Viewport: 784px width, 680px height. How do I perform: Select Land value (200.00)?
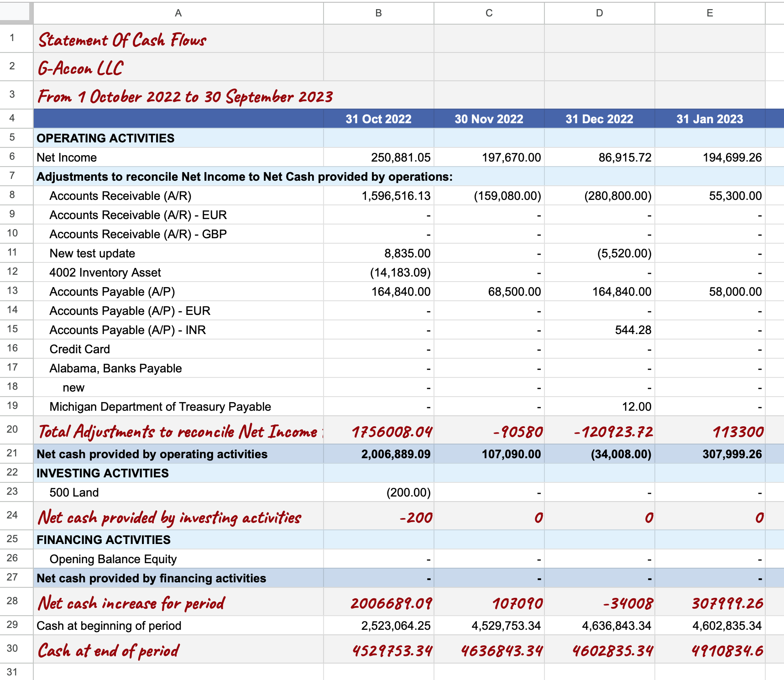coord(379,492)
